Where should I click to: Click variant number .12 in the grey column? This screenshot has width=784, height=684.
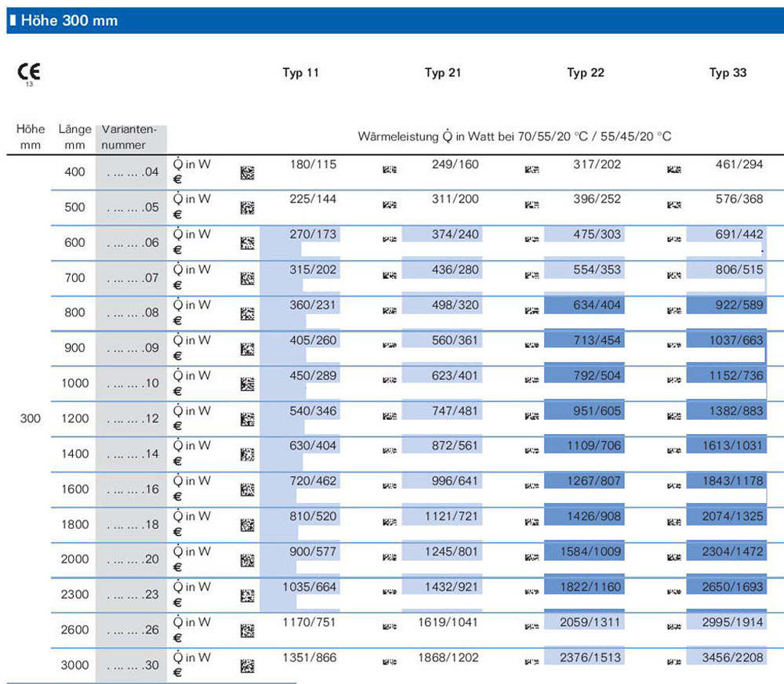132,418
